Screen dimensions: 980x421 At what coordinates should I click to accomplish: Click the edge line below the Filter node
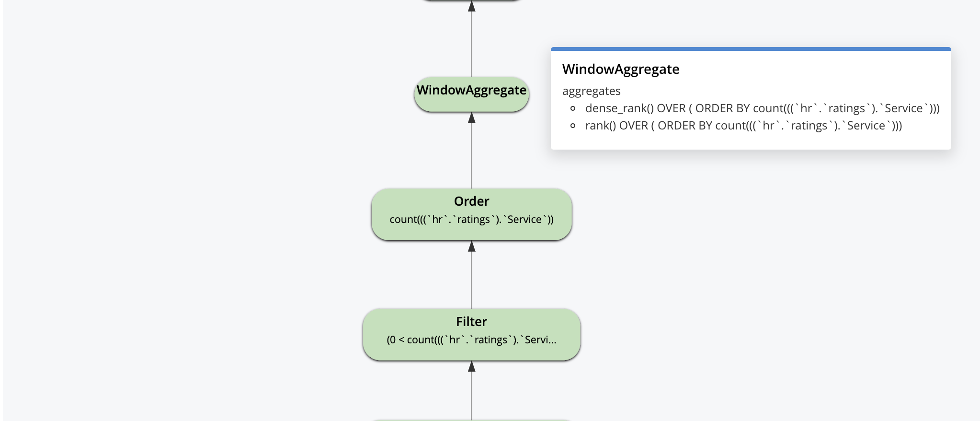pyautogui.click(x=471, y=396)
